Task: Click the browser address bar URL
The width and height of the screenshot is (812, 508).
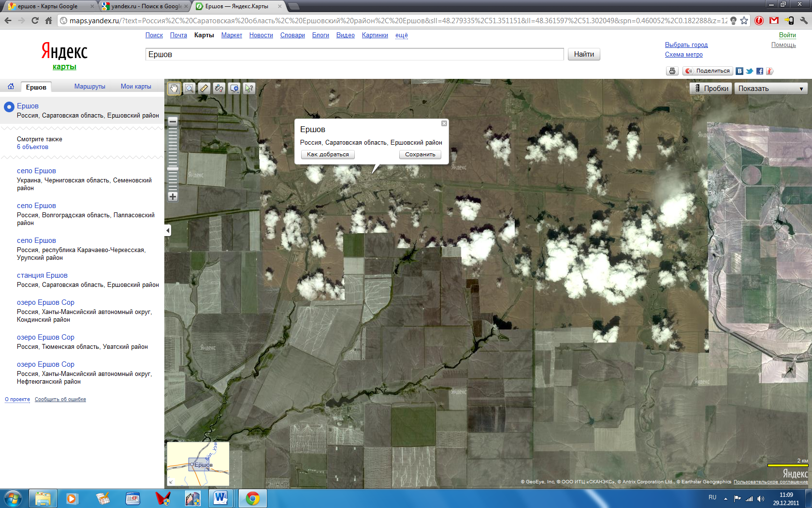Action: point(397,20)
